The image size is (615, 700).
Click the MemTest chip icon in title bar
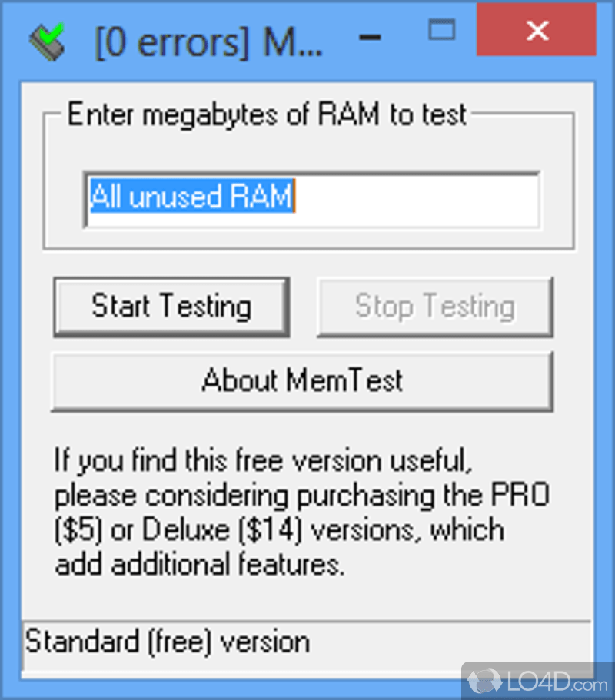48,42
